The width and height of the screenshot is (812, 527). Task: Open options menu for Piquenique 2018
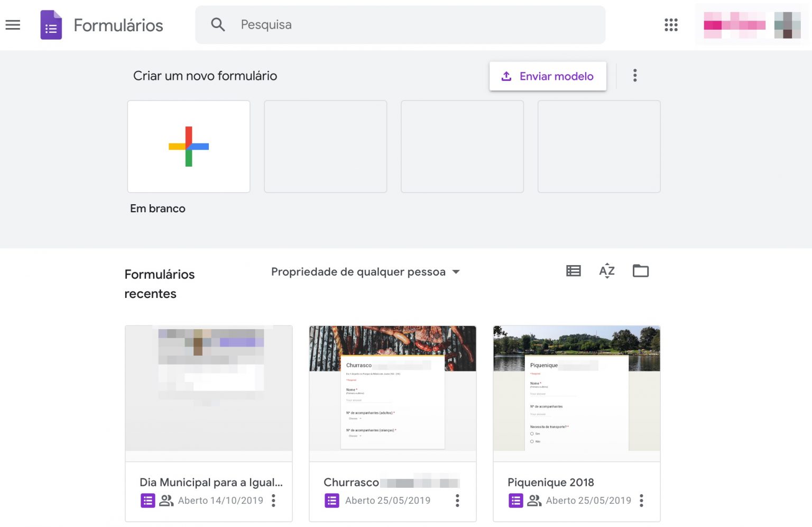(641, 500)
